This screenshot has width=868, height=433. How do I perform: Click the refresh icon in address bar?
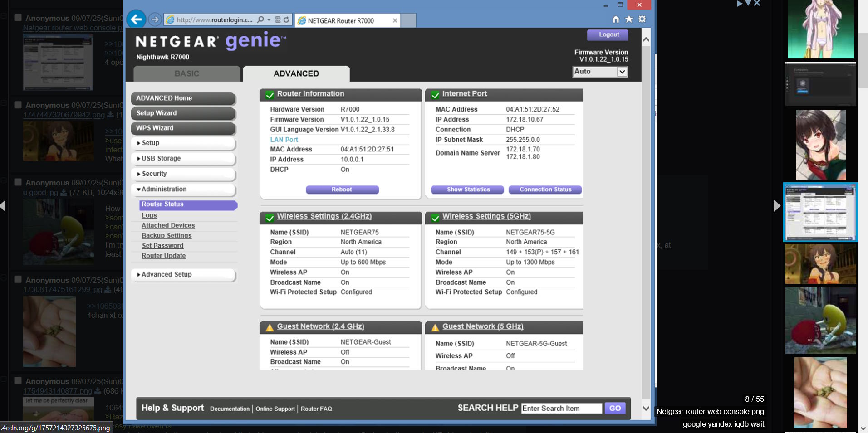coord(286,19)
